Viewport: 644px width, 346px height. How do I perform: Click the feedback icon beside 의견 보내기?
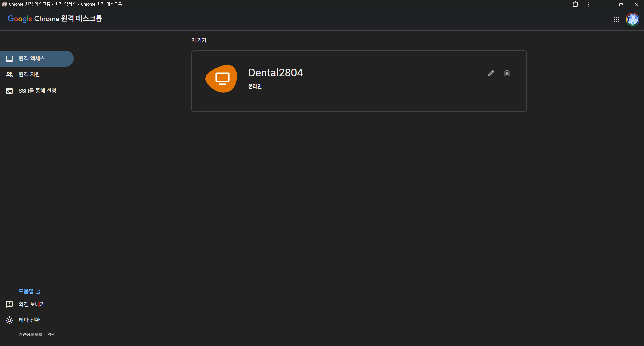[9, 304]
